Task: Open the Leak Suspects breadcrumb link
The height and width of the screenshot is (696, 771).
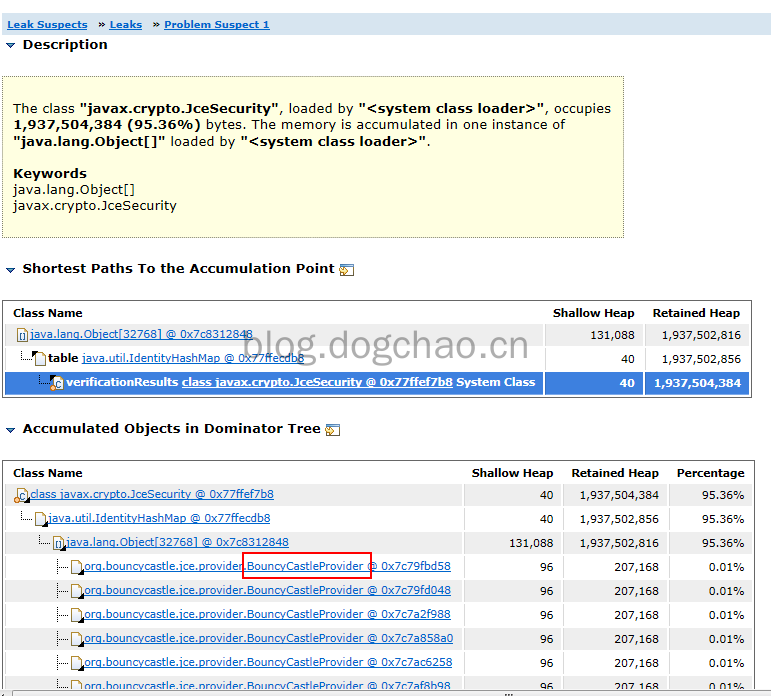Action: point(47,25)
